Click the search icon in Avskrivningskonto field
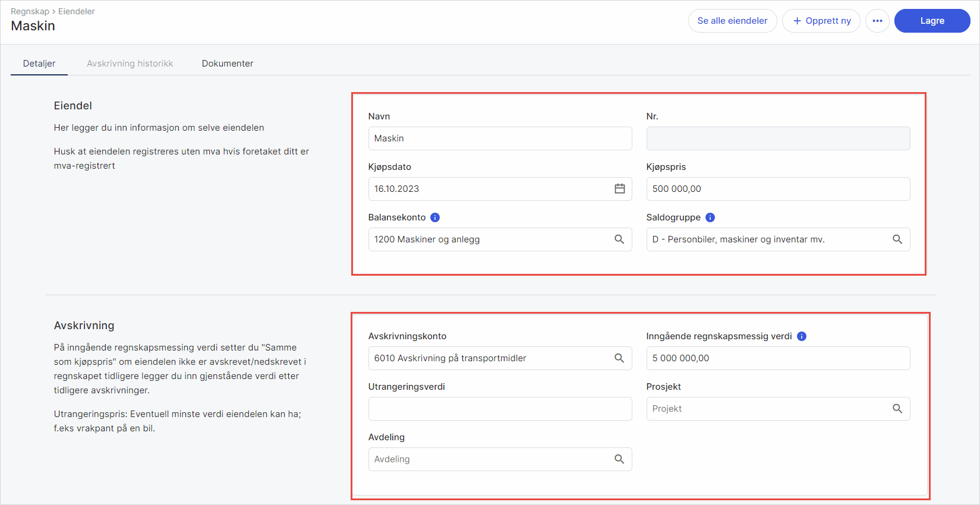 click(619, 358)
